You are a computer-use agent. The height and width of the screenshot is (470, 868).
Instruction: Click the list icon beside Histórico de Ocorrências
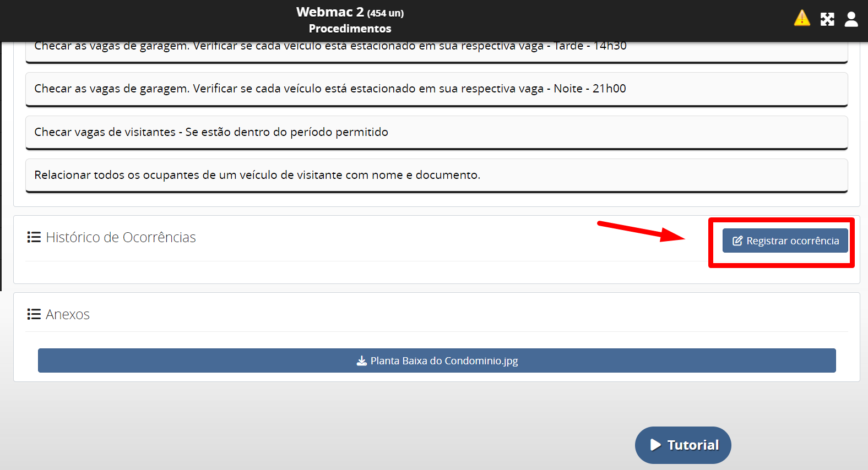(x=34, y=237)
